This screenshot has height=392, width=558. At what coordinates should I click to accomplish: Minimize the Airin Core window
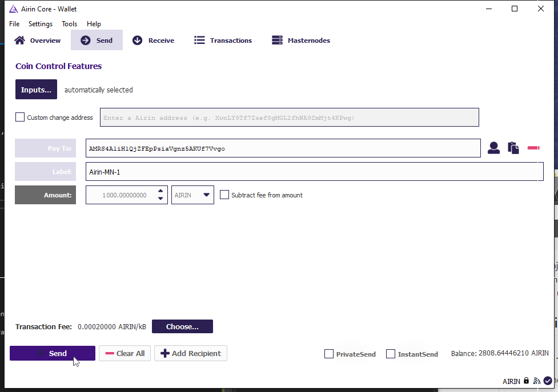pyautogui.click(x=489, y=9)
